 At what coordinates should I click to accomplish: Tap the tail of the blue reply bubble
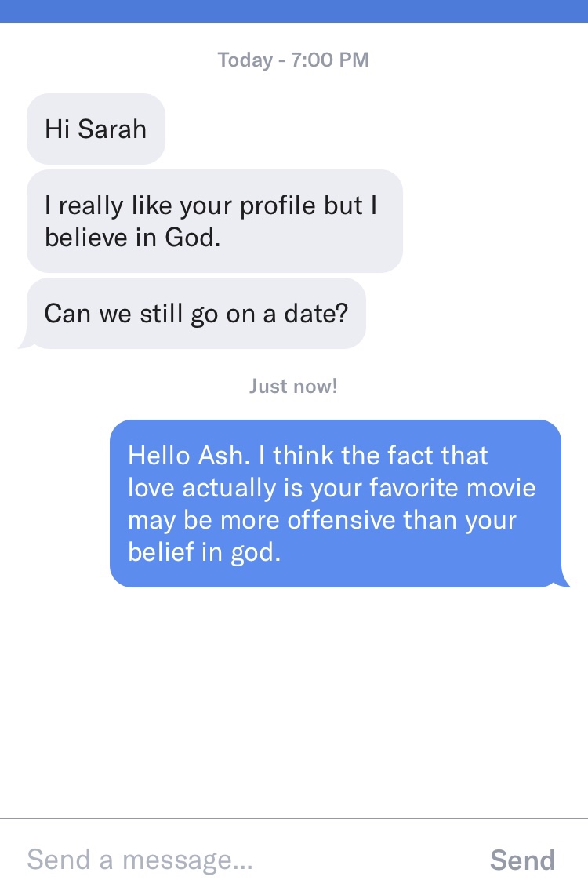point(562,579)
